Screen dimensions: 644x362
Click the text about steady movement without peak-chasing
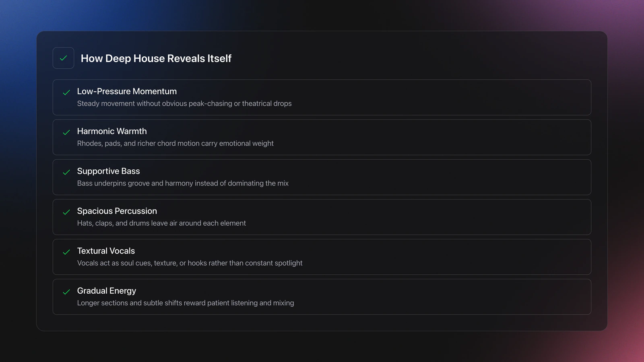184,103
